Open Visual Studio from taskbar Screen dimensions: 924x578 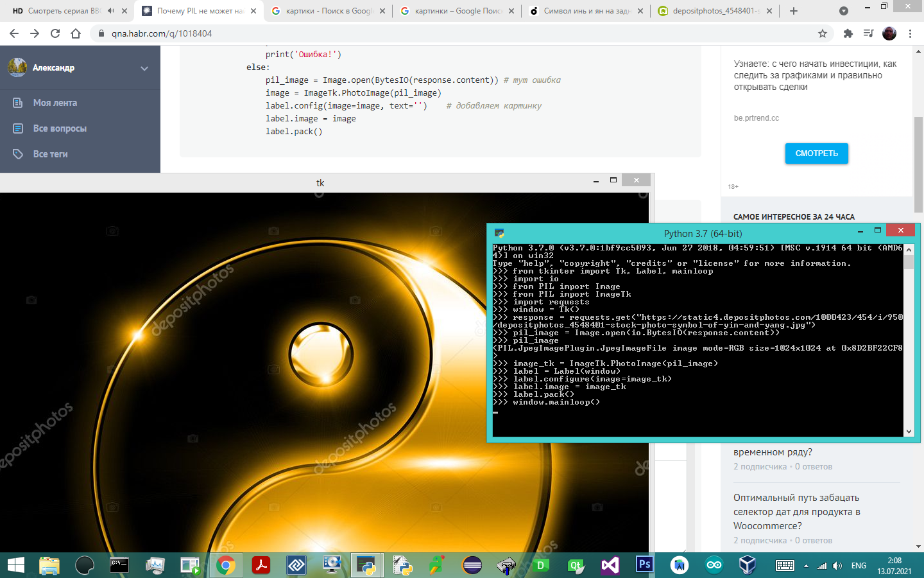click(x=610, y=565)
